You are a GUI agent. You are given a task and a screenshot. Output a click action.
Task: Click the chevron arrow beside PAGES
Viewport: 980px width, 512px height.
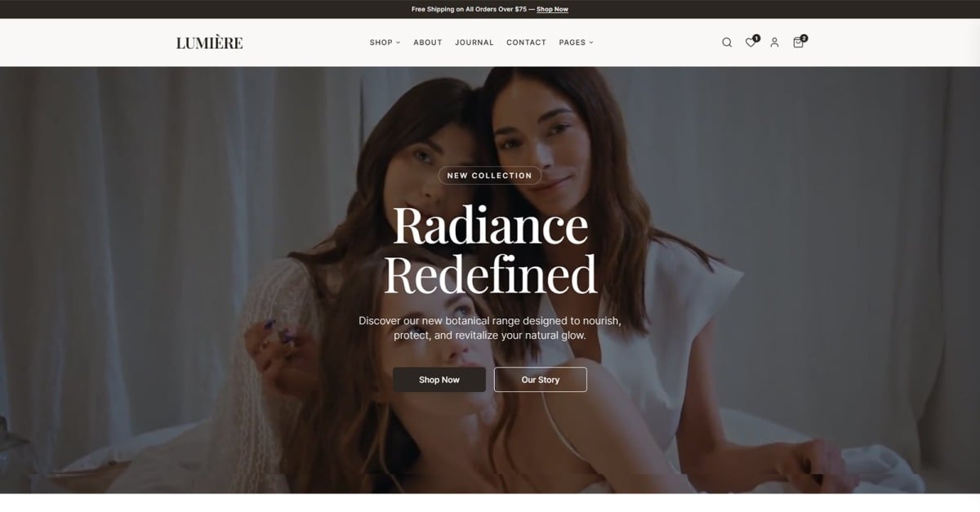pyautogui.click(x=591, y=42)
